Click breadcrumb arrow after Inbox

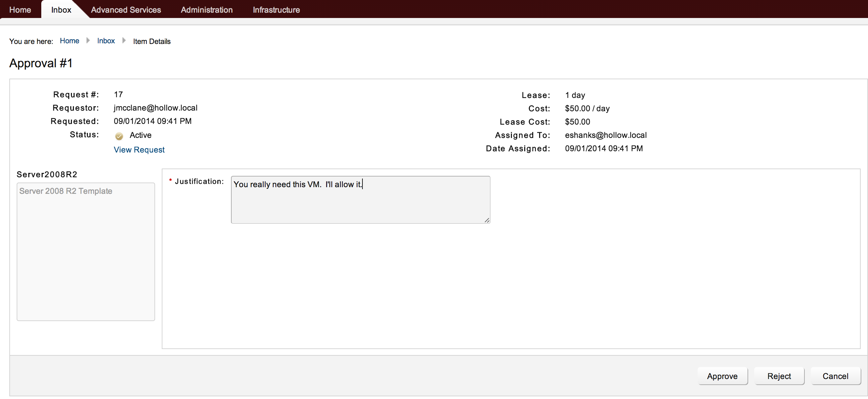124,41
